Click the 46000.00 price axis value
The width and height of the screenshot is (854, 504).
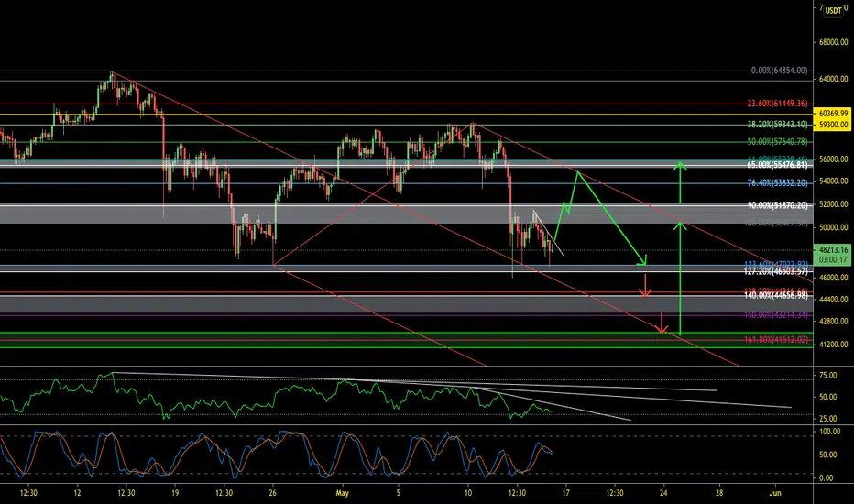[833, 278]
